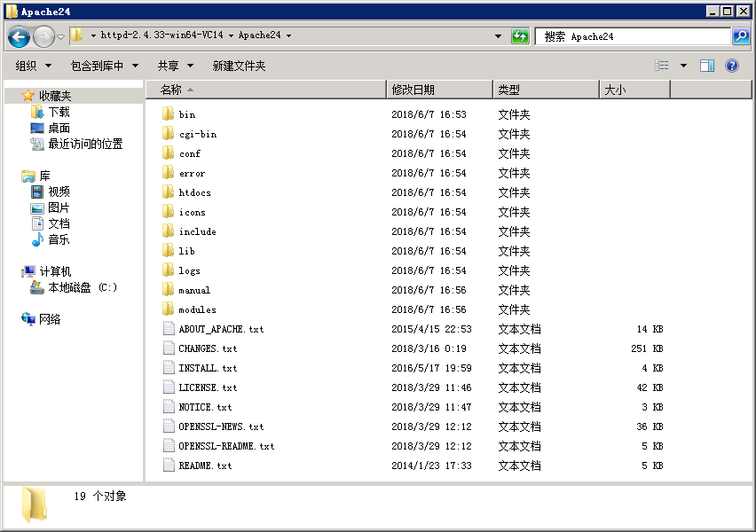Viewport: 756px width, 532px height.
Task: Click the 2014/1/23 17:33 date of README.txt
Action: tap(431, 465)
